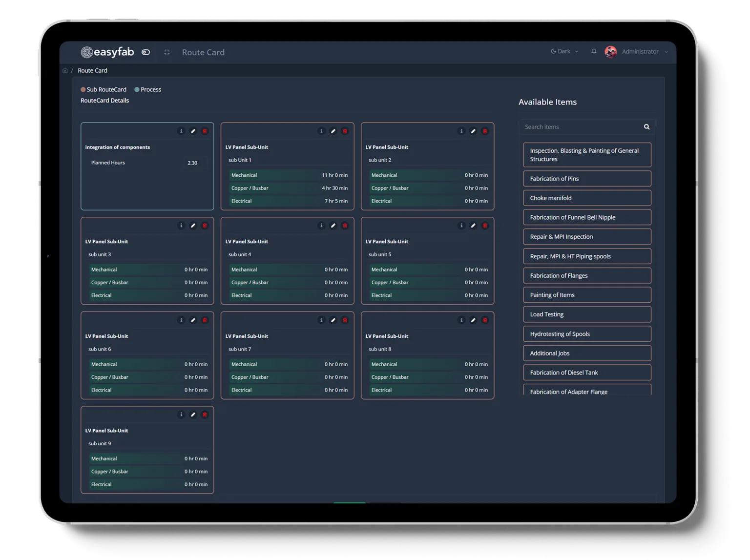Delete the sub unit 2 card

485,131
